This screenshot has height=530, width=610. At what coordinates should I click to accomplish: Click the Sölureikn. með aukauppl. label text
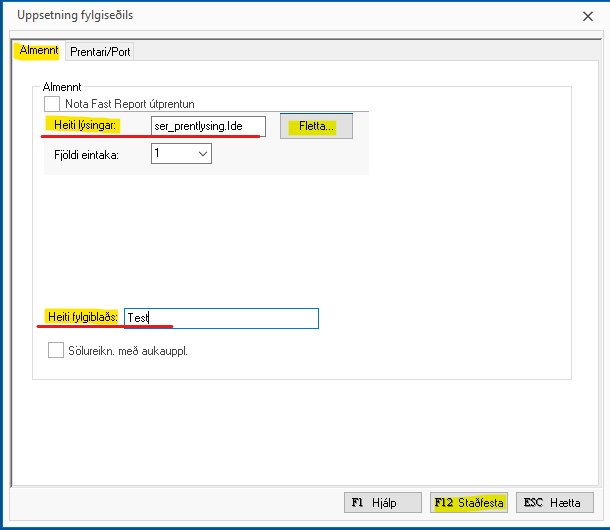pyautogui.click(x=128, y=351)
